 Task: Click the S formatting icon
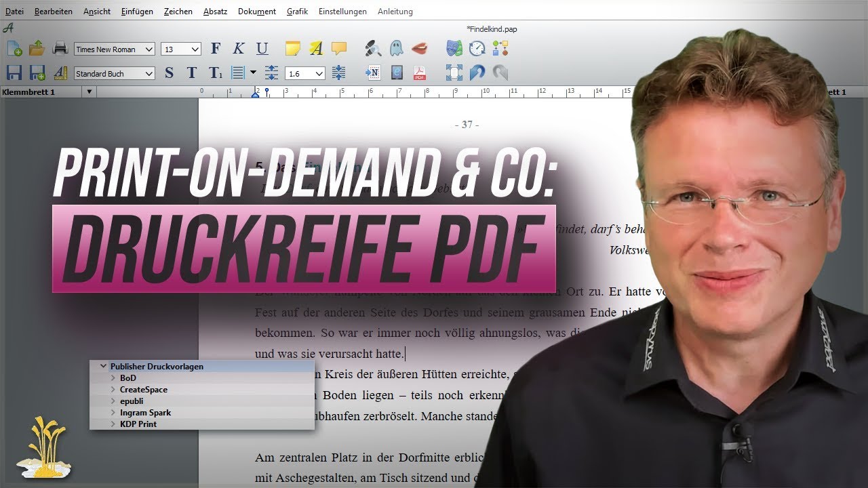170,73
